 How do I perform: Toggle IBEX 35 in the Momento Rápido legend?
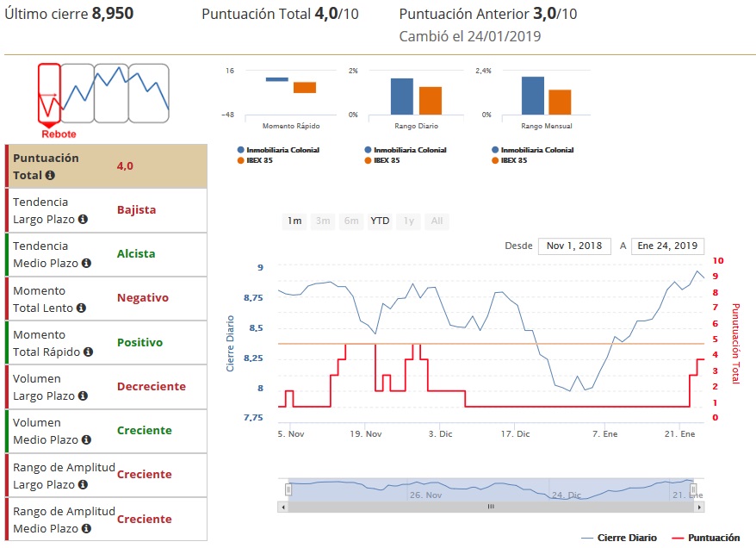(x=270, y=160)
